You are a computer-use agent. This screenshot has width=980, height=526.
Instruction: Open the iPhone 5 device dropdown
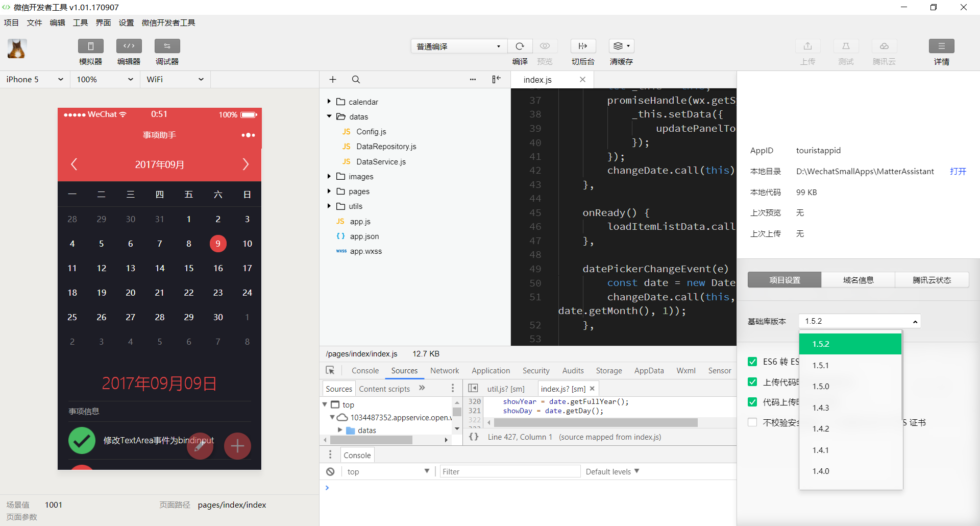35,79
